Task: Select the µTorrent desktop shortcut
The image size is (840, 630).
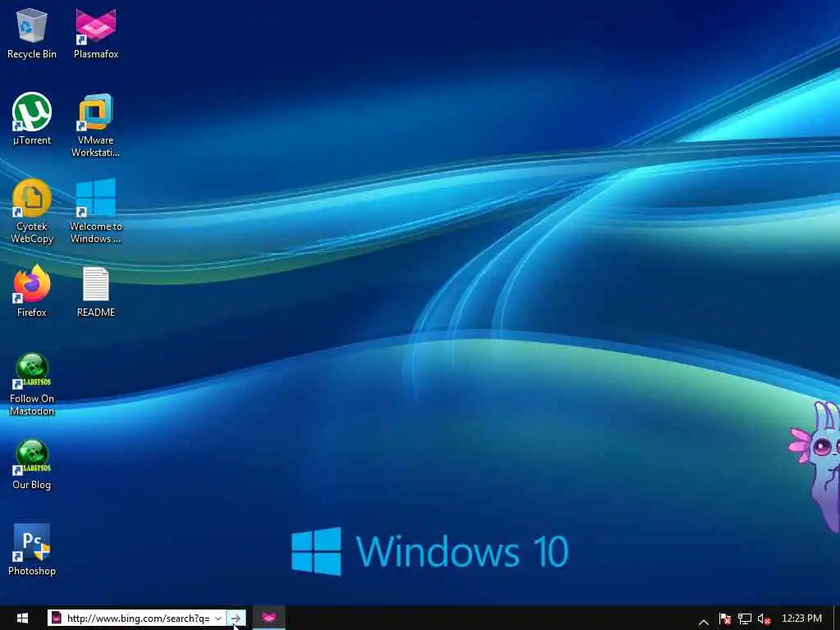Action: [32, 120]
